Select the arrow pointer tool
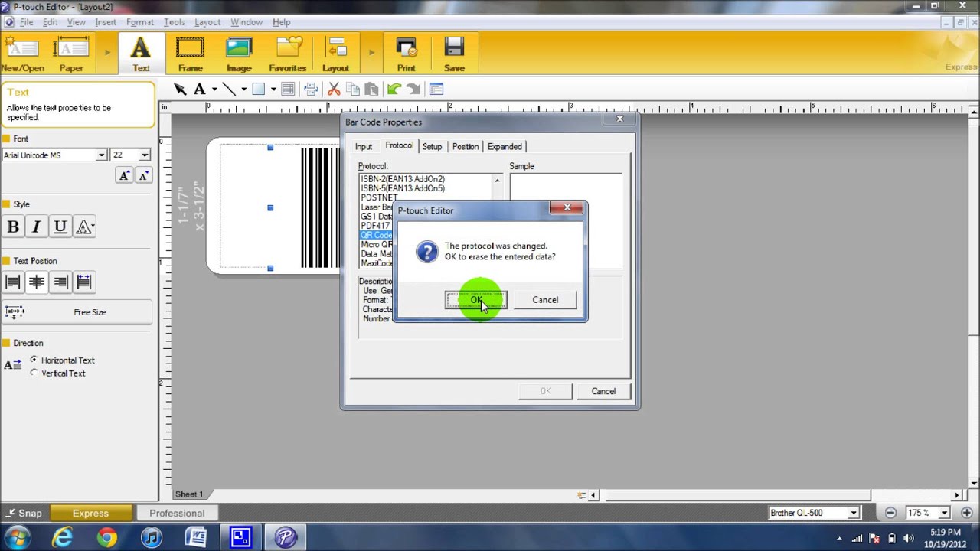Screen dimensions: 980x551 (x=180, y=90)
